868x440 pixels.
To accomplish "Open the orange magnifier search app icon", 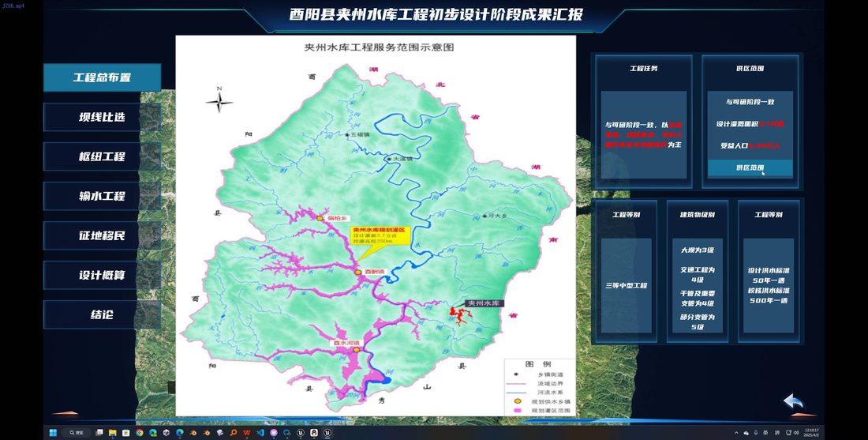I will (x=234, y=433).
